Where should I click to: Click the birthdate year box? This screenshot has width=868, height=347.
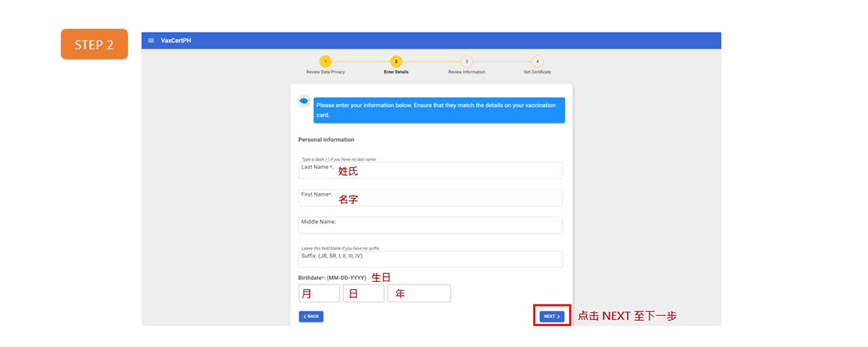[419, 294]
